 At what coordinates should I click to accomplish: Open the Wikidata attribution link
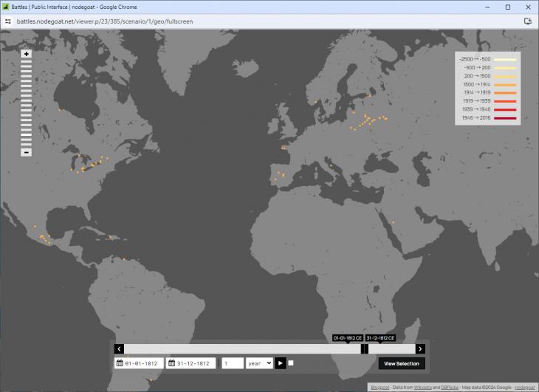pyautogui.click(x=422, y=388)
